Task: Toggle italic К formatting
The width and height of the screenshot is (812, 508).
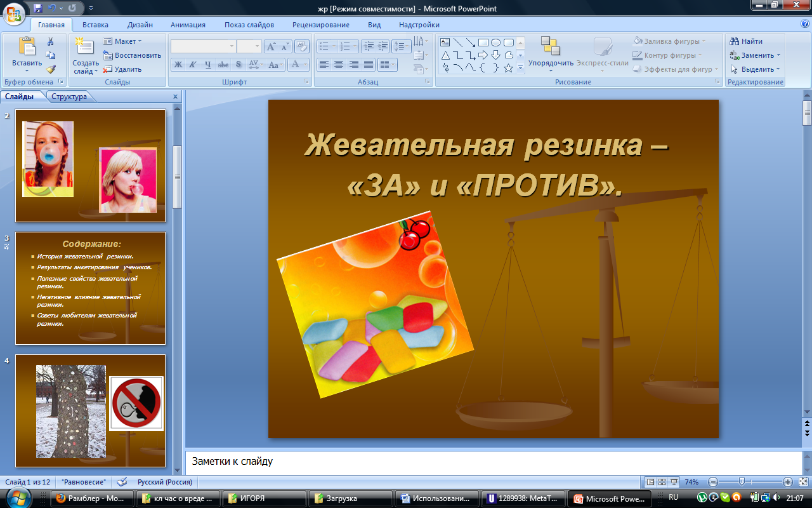Action: (192, 65)
